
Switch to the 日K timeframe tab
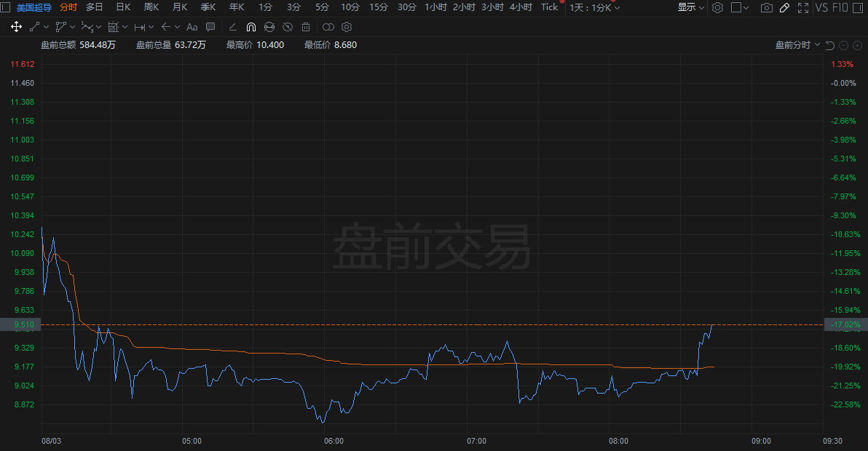click(x=123, y=7)
